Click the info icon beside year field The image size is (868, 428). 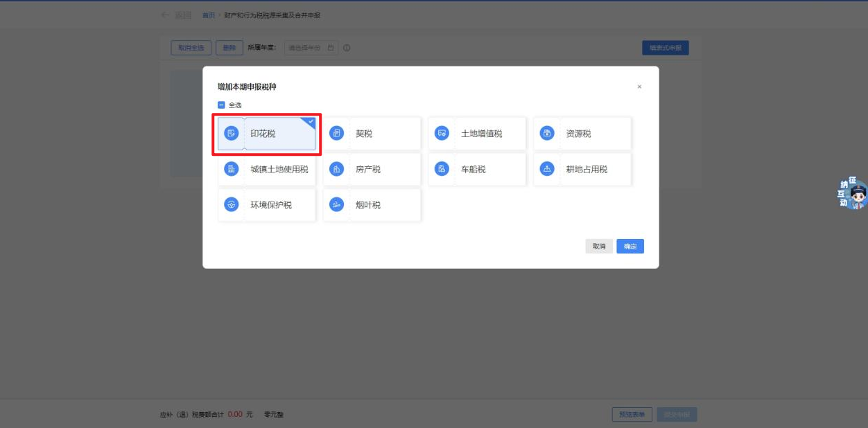[347, 48]
